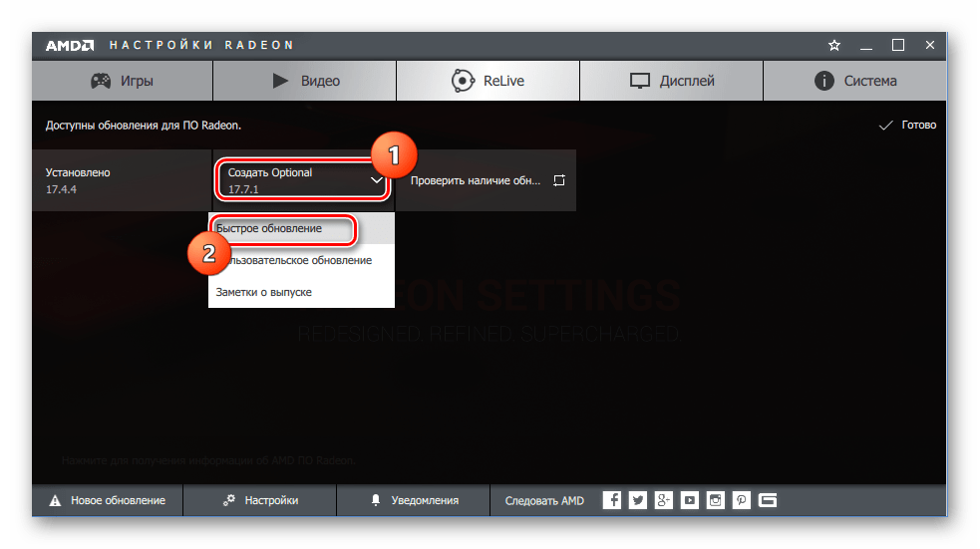The height and width of the screenshot is (549, 980).
Task: Open AMD Pinterest icon
Action: point(742,500)
